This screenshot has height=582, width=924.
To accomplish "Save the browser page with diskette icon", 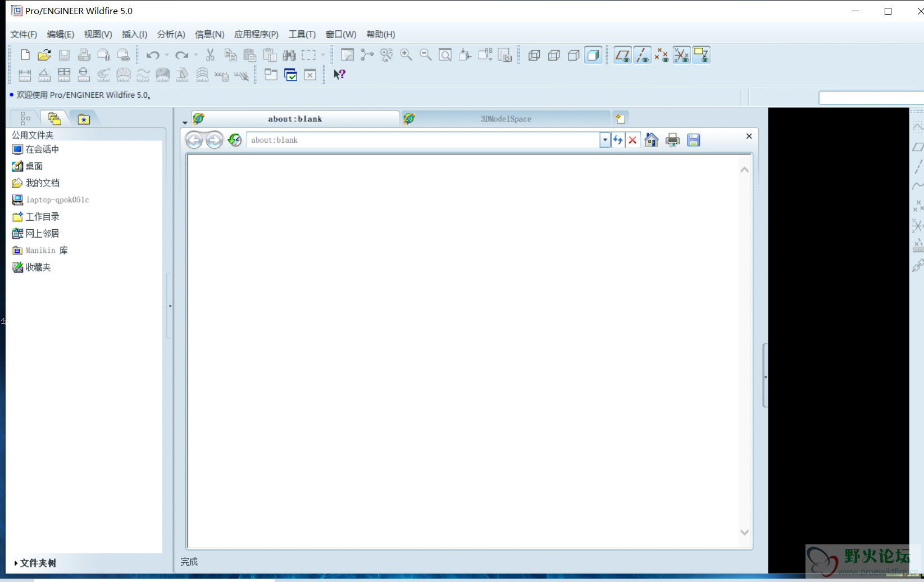I will tap(694, 140).
